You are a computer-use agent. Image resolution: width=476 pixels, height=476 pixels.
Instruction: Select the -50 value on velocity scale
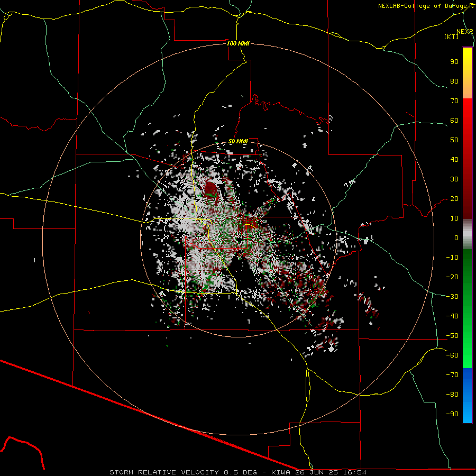[452, 336]
